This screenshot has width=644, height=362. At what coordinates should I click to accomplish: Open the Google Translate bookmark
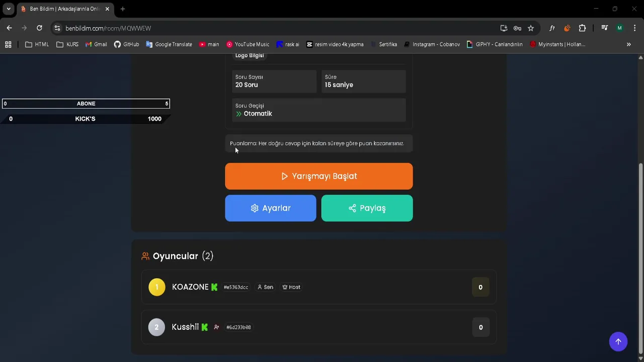click(169, 44)
